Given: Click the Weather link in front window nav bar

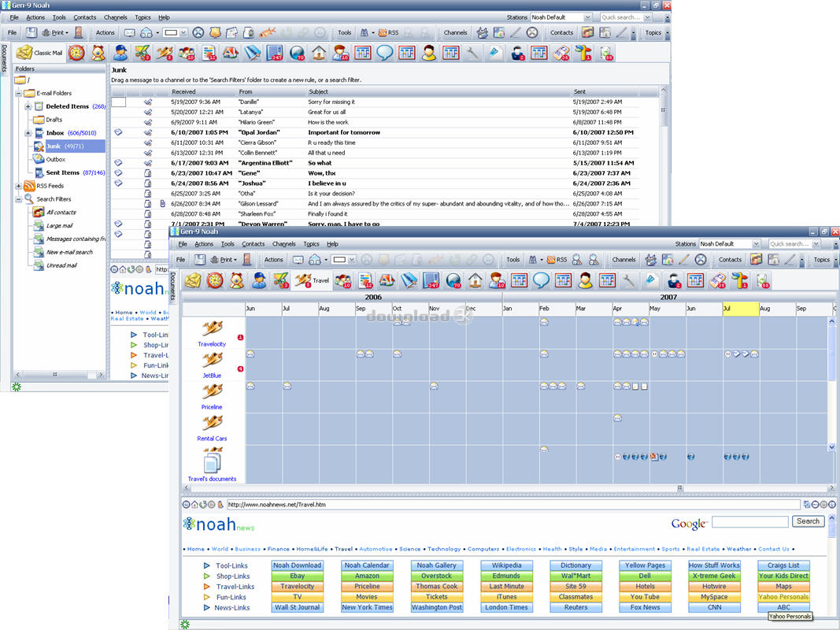Looking at the screenshot, I should coord(738,549).
